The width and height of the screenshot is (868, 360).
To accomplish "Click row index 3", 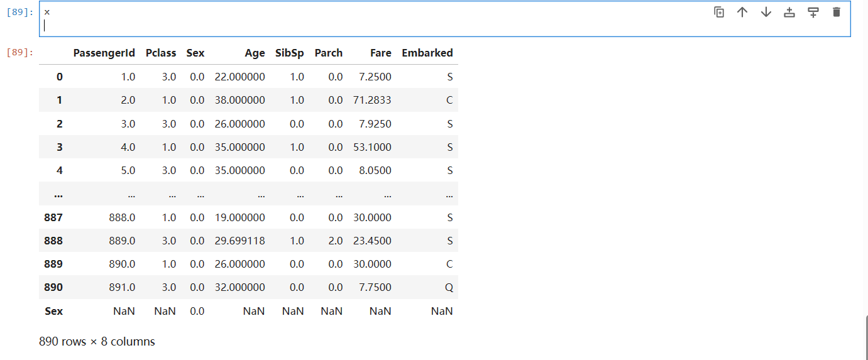I will point(60,147).
